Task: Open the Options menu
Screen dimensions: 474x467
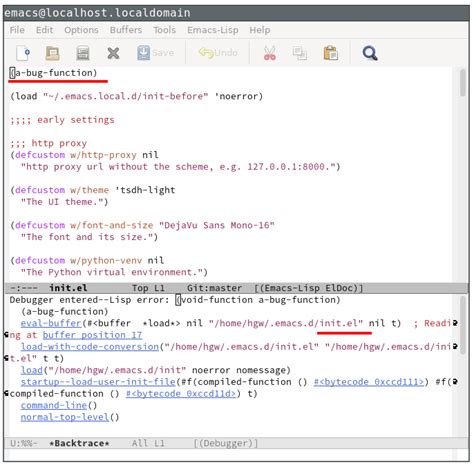Action: 81,30
